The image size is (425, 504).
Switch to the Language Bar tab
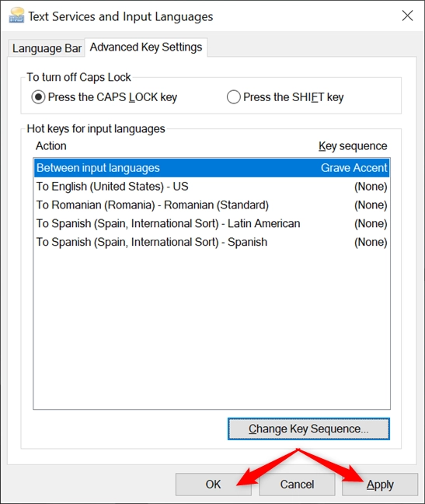[x=47, y=48]
